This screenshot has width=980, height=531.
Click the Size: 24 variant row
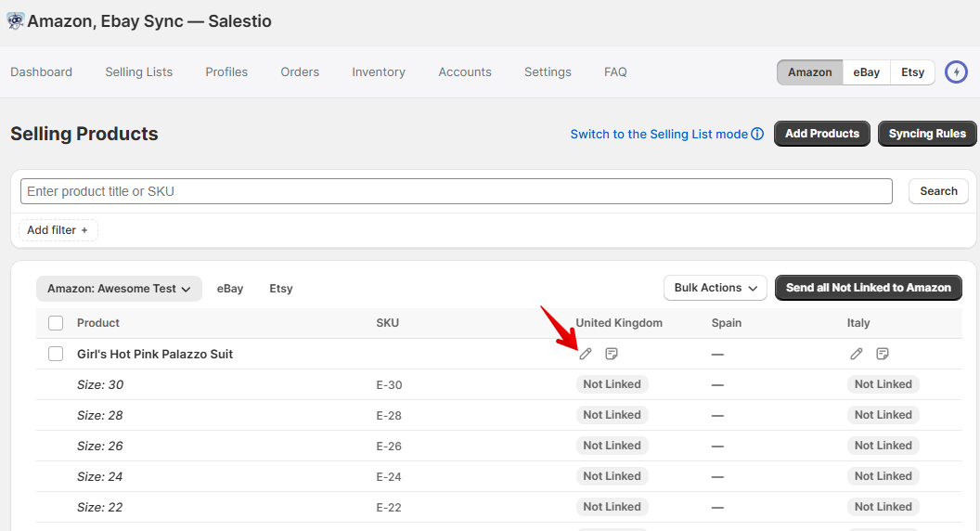498,476
